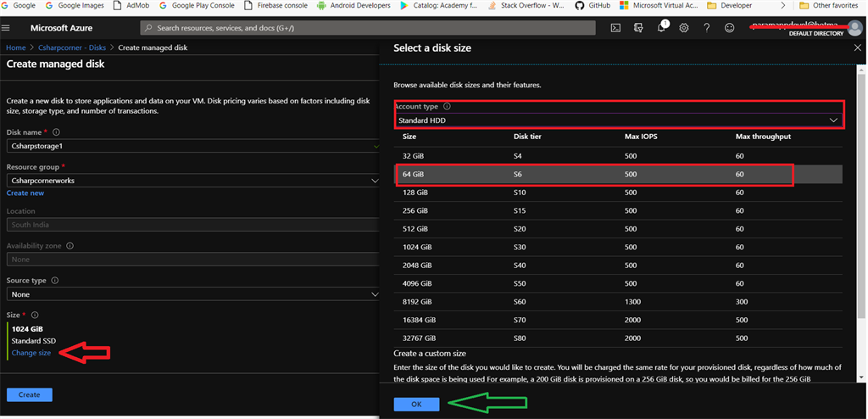Close the Select a disk size panel
Screen dimensions: 868x419
pos(858,48)
